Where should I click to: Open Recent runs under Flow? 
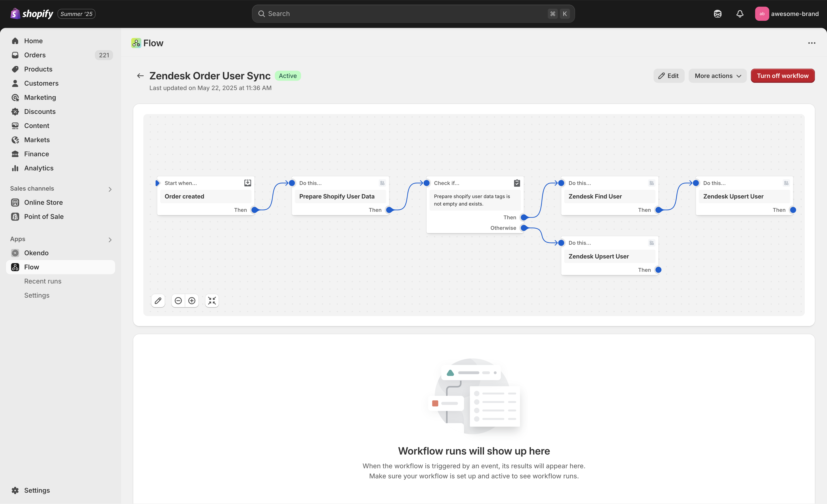pos(43,281)
